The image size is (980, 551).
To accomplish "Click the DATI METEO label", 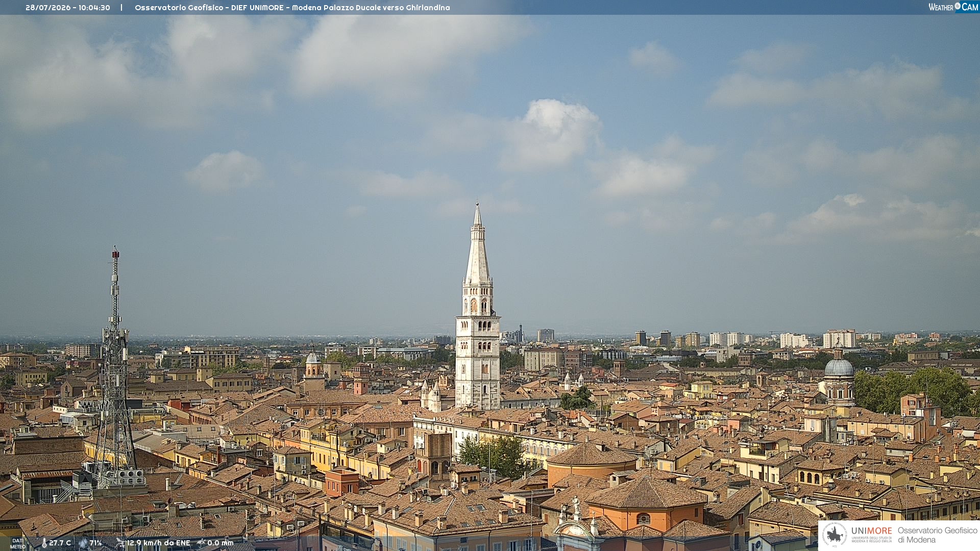I will click(18, 544).
